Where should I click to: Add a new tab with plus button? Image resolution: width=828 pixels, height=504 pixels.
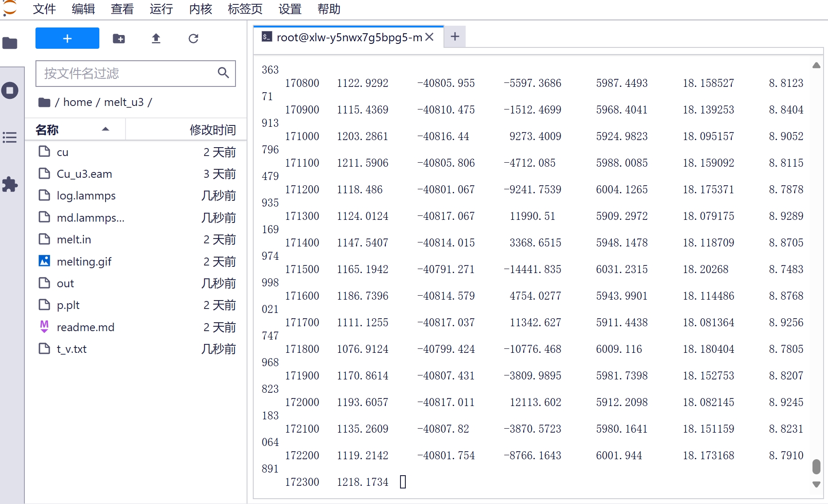(x=455, y=37)
